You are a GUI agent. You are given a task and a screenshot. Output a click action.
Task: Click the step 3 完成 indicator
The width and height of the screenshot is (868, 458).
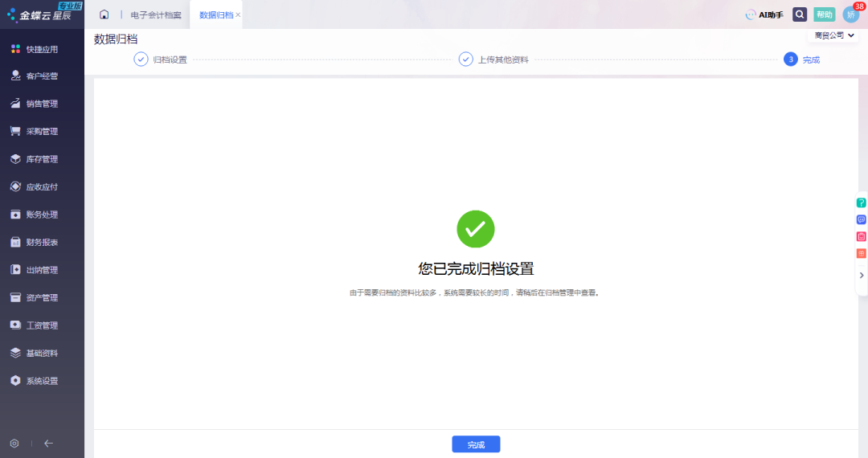(801, 59)
